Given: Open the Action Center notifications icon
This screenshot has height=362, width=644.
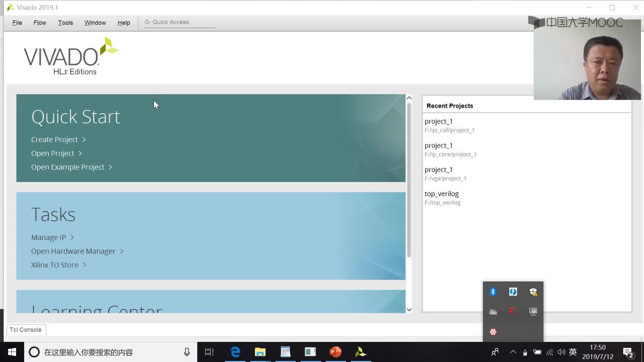Looking at the screenshot, I should pyautogui.click(x=628, y=352).
